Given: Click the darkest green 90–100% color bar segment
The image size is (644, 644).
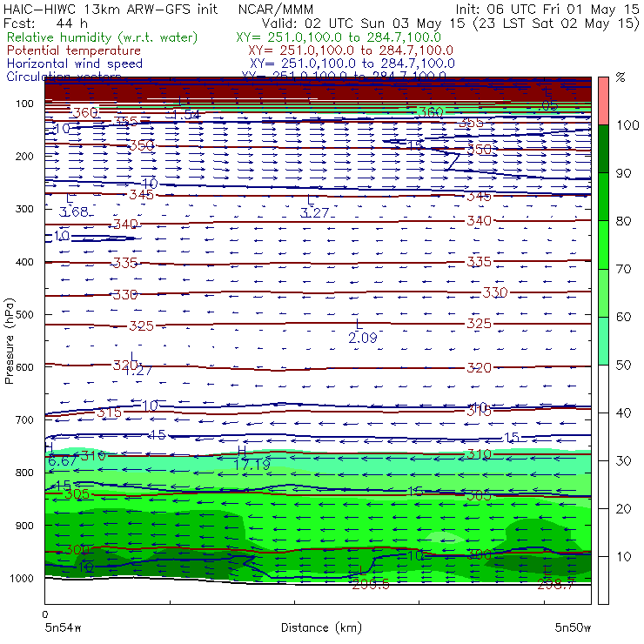Looking at the screenshot, I should point(603,149).
